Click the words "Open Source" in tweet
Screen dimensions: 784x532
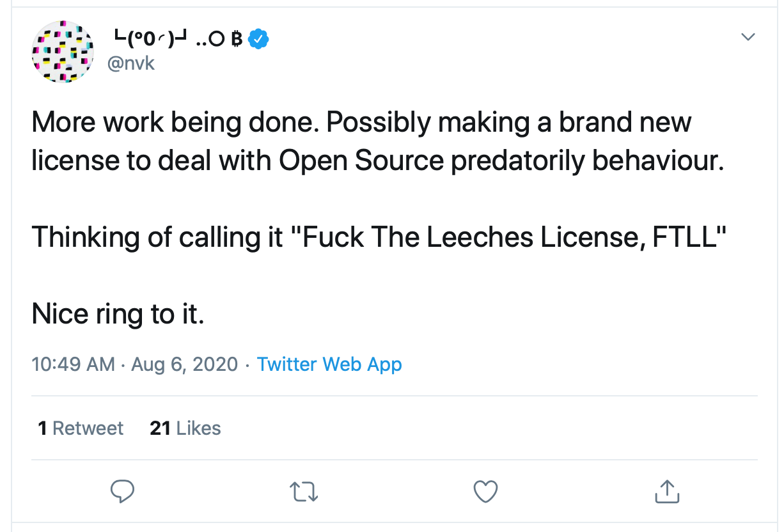361,160
